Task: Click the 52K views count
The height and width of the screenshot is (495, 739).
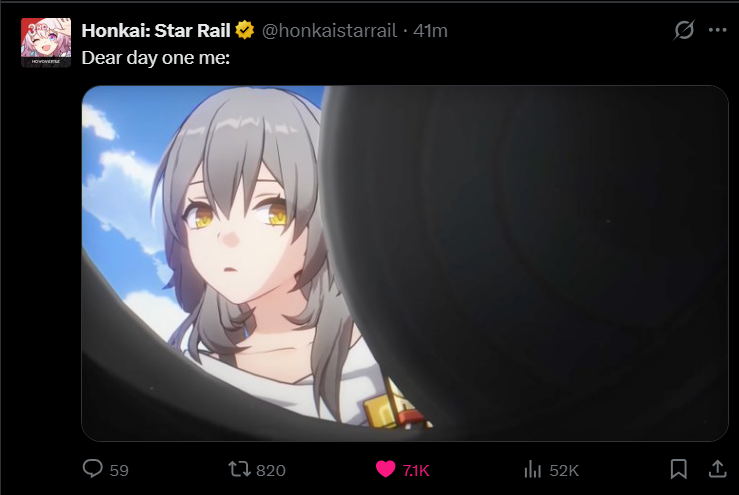Action: (564, 470)
